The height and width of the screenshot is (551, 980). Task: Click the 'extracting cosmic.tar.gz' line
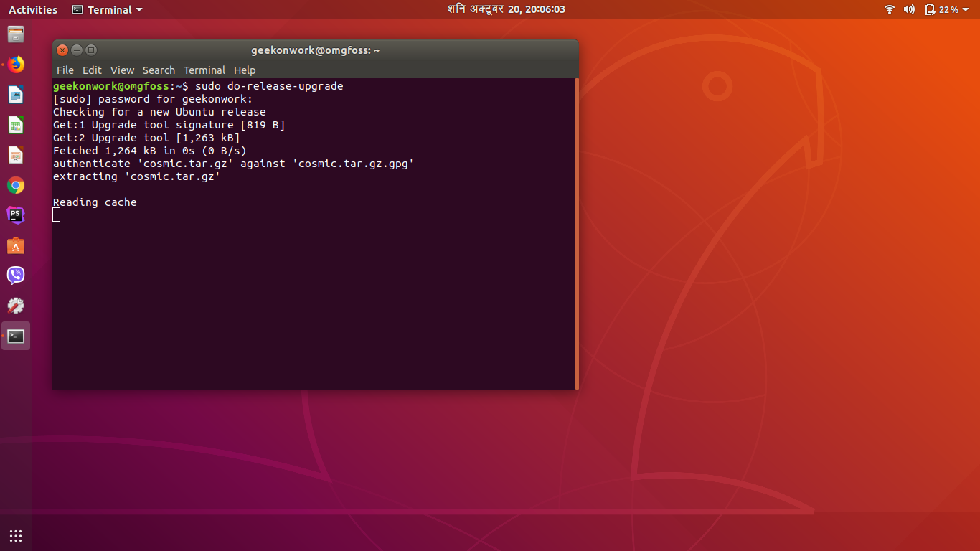click(x=136, y=176)
